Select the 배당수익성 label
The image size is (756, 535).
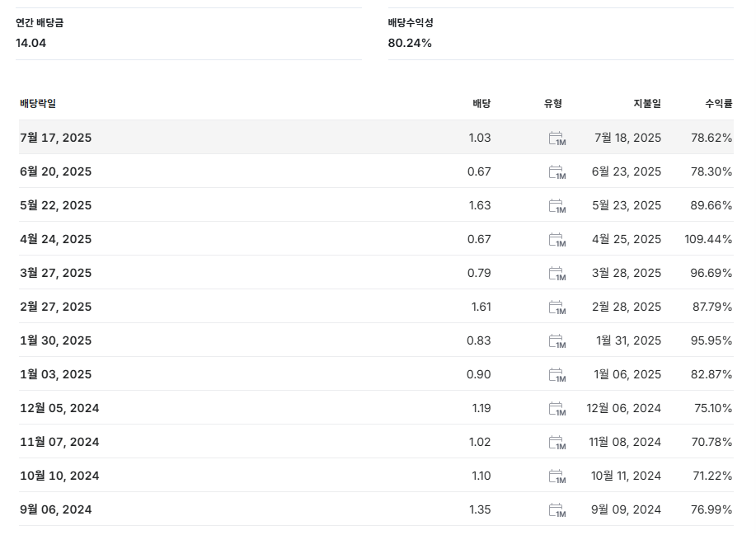tap(411, 22)
